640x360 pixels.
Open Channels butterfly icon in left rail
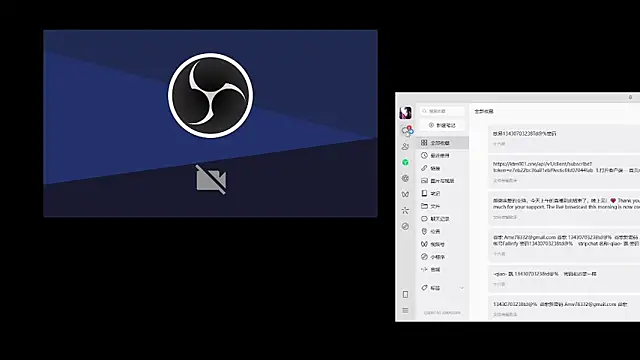pyautogui.click(x=405, y=194)
